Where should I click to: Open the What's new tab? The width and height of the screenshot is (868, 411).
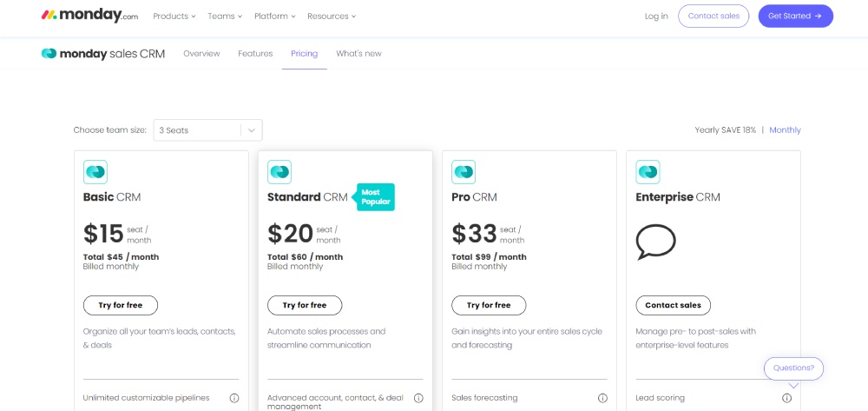[x=358, y=54]
